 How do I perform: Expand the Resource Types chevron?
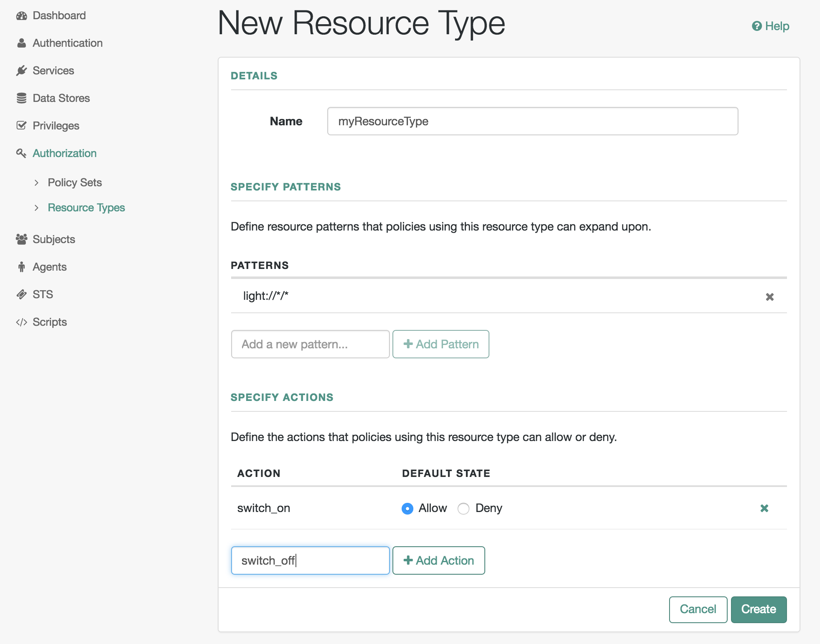pos(37,208)
